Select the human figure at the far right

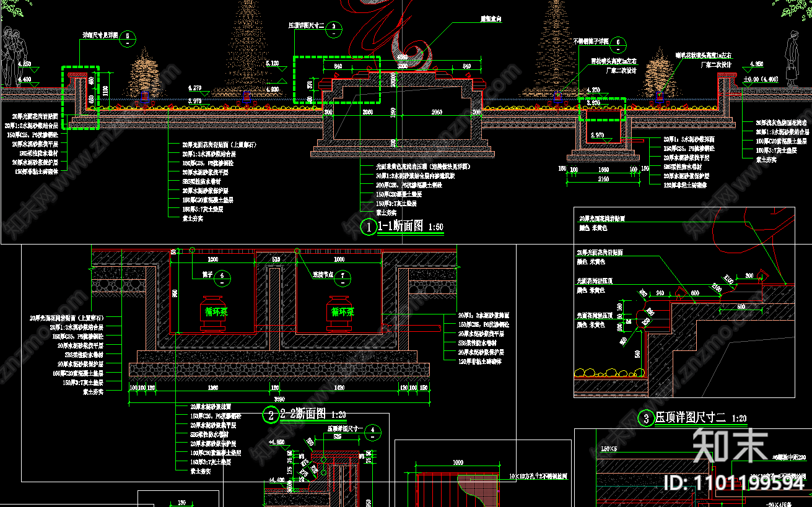point(793,60)
